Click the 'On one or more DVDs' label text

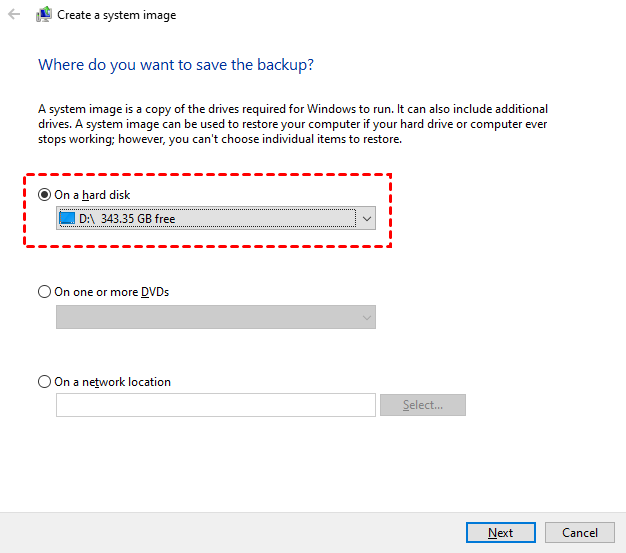pyautogui.click(x=111, y=292)
